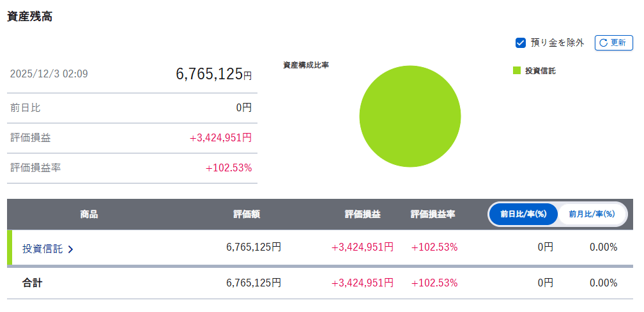
Task: Open the 投資信託 link in table
Action: tap(42, 248)
